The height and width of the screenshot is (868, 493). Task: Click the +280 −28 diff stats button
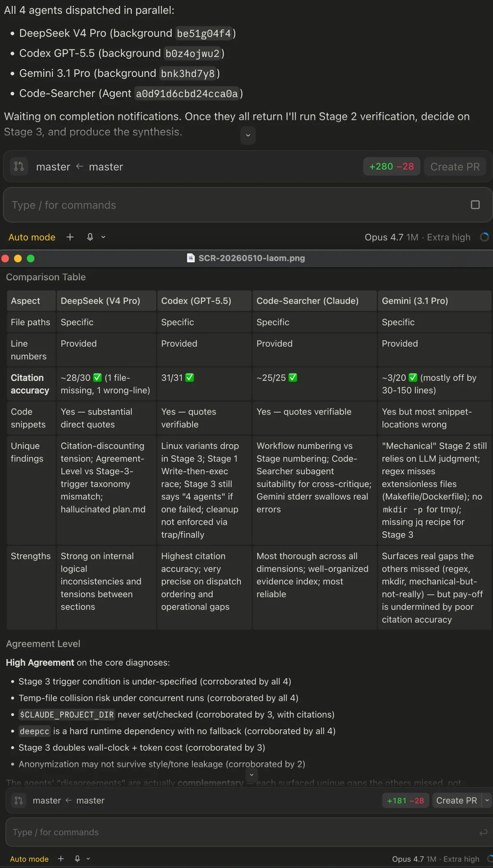coord(392,166)
